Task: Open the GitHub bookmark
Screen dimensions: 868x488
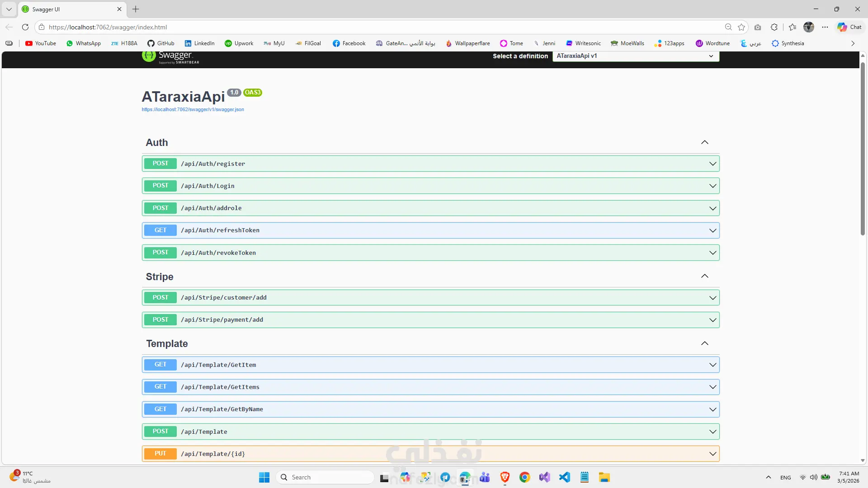Action: (161, 43)
